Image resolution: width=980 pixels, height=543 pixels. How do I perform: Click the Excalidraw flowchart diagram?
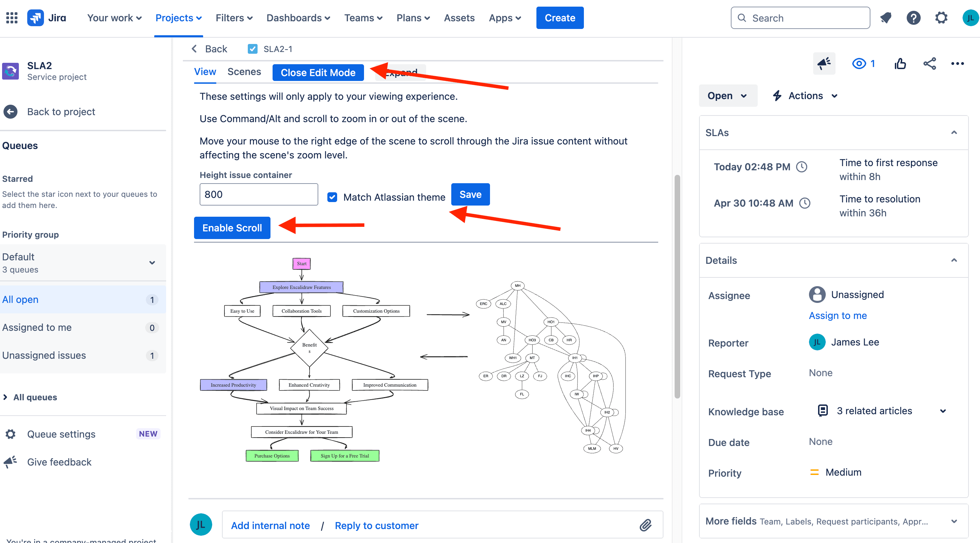tap(314, 359)
